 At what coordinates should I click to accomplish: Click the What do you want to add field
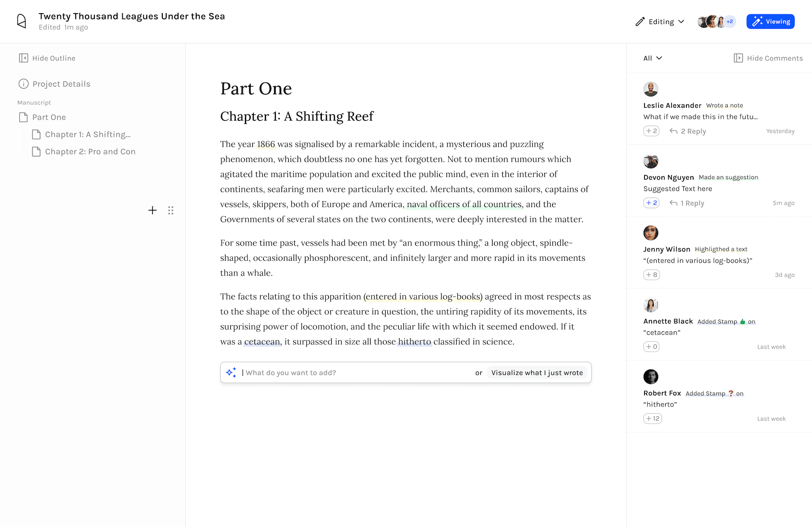(355, 372)
